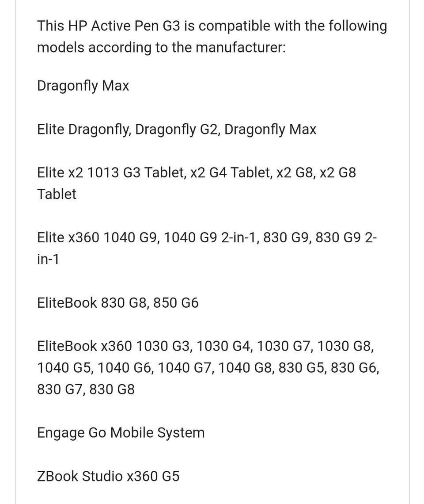
Task: Click "830 G7" on last EliteBook x360 line
Action: [61, 389]
